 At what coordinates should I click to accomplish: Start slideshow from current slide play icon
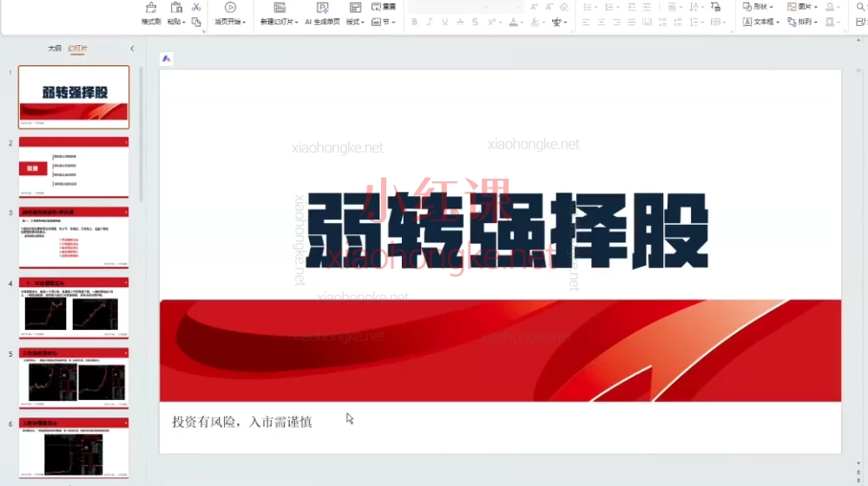coord(230,8)
